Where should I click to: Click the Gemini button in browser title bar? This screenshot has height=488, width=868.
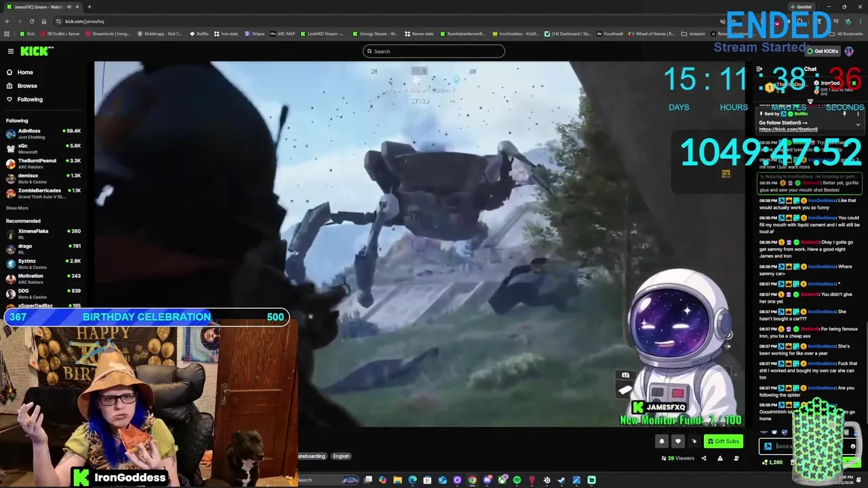801,7
